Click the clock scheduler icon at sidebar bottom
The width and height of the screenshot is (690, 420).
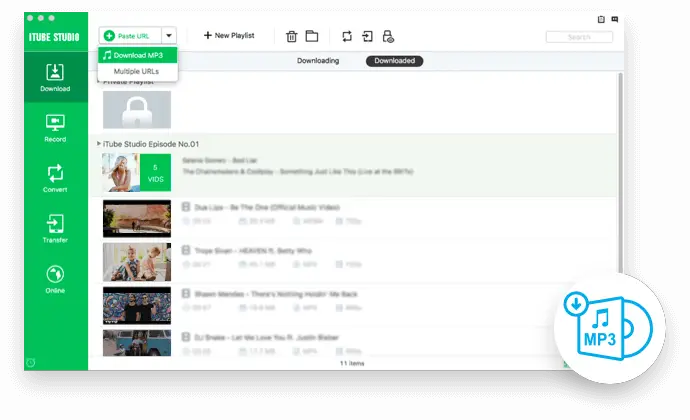(x=30, y=363)
